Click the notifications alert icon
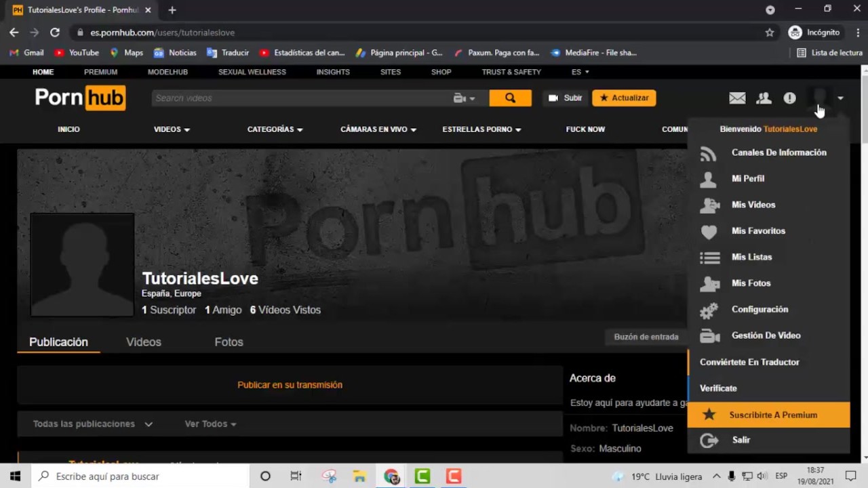 [789, 98]
